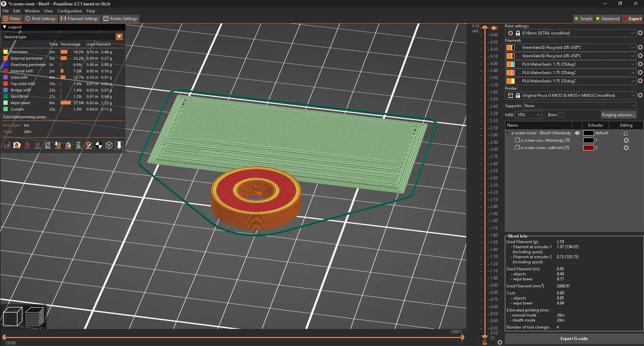This screenshot has height=346, width=644.
Task: Open settings gear for last PLA MakerGeeks filament
Action: 640,81
